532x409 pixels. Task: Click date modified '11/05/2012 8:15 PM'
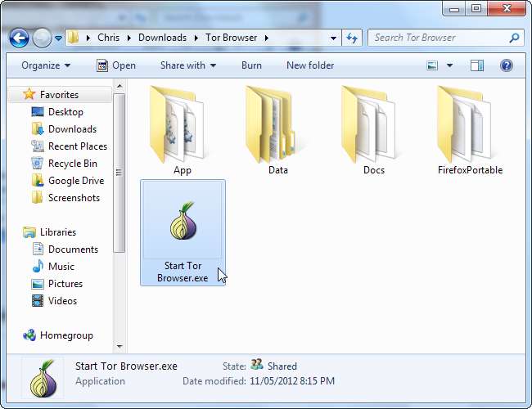[292, 381]
